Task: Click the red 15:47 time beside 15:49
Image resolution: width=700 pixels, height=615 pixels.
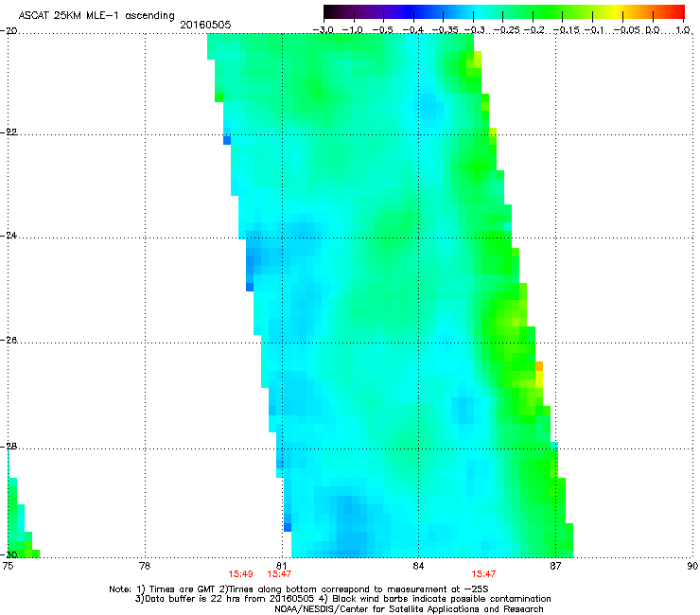Action: click(279, 574)
